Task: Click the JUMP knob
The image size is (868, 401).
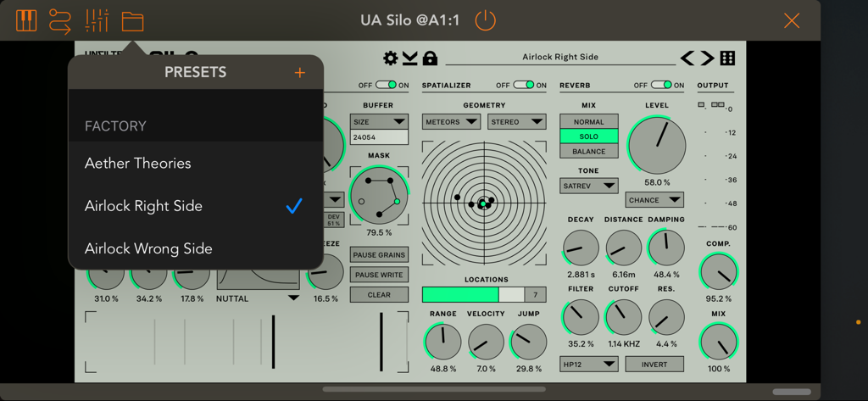Action: pyautogui.click(x=529, y=342)
